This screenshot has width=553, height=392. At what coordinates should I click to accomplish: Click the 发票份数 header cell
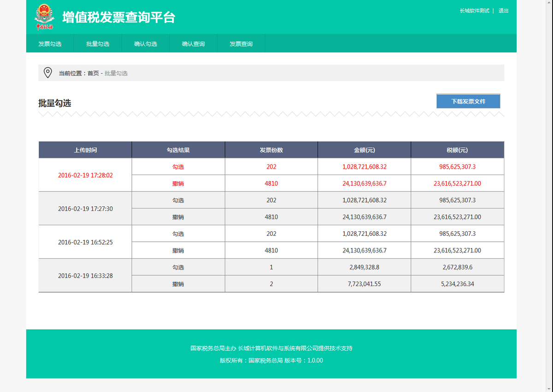click(271, 149)
